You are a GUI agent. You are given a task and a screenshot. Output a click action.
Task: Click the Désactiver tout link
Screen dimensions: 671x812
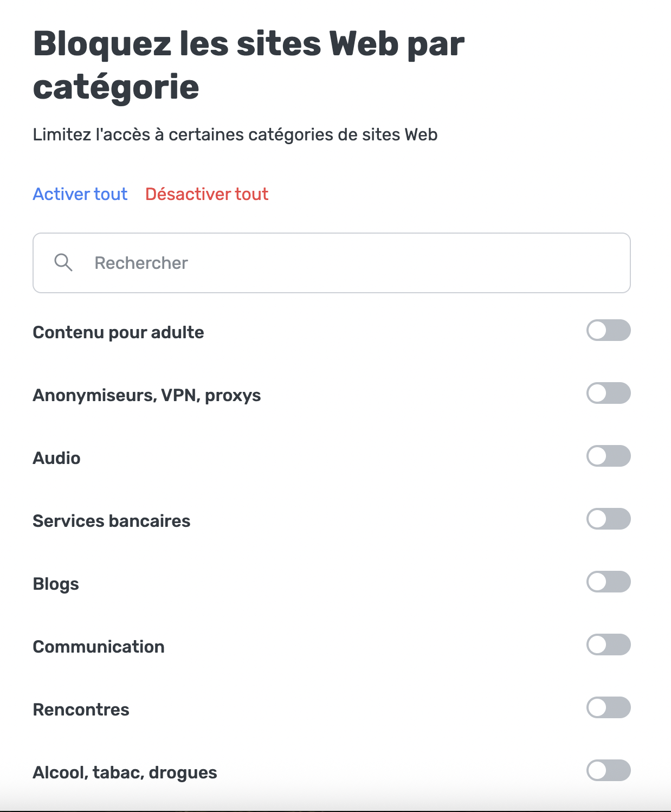tap(207, 194)
